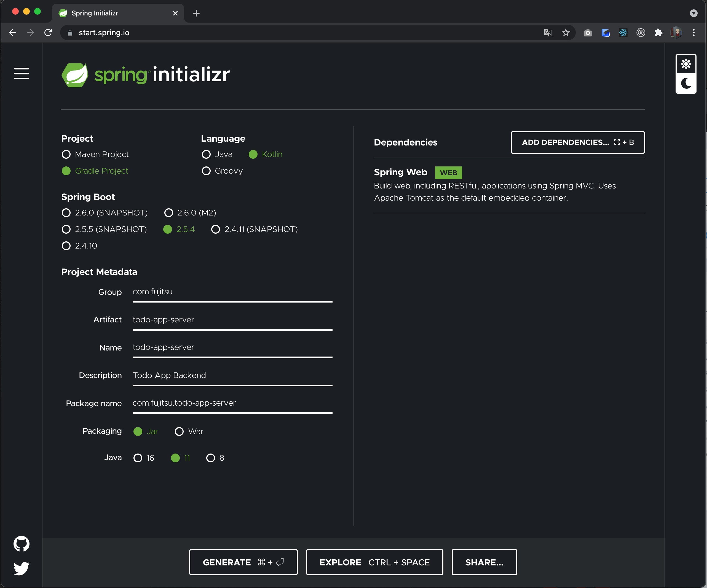The image size is (707, 588).
Task: Open the hamburger side menu
Action: click(x=21, y=74)
